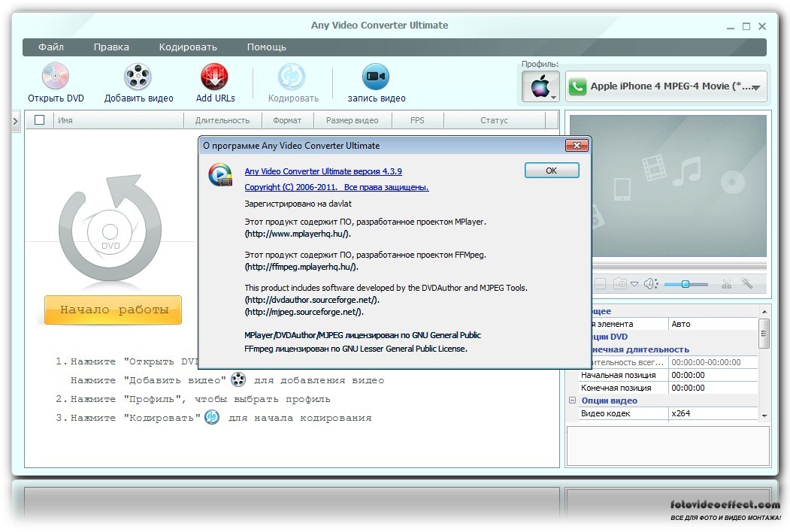
Task: Collapse the Опции видео section
Action: click(572, 401)
